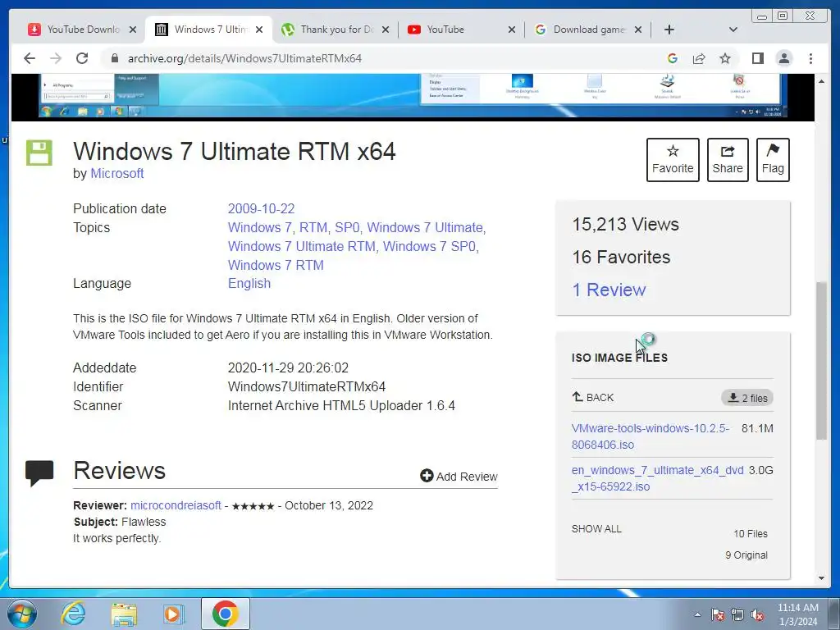
Task: Click the scrollbar up arrow
Action: [x=821, y=81]
